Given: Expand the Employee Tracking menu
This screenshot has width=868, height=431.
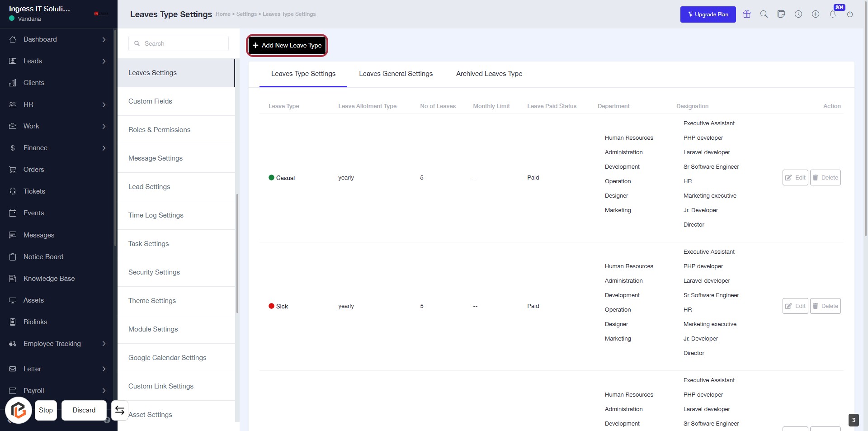Looking at the screenshot, I should tap(104, 344).
